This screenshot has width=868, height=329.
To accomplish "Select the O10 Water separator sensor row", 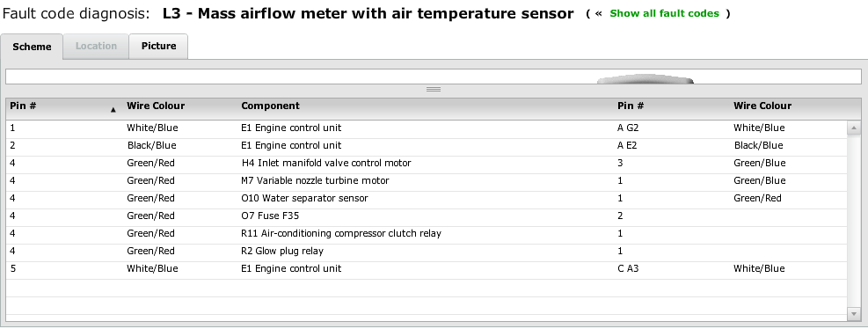I will click(x=427, y=198).
